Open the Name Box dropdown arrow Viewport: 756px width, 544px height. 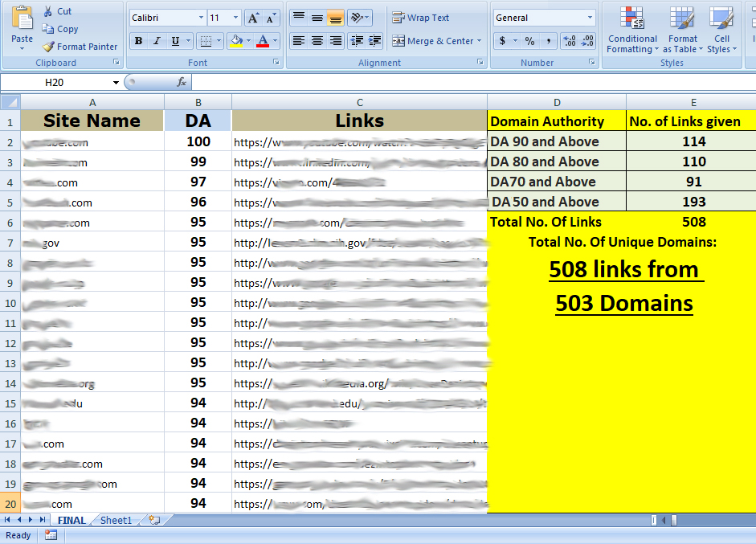(116, 82)
